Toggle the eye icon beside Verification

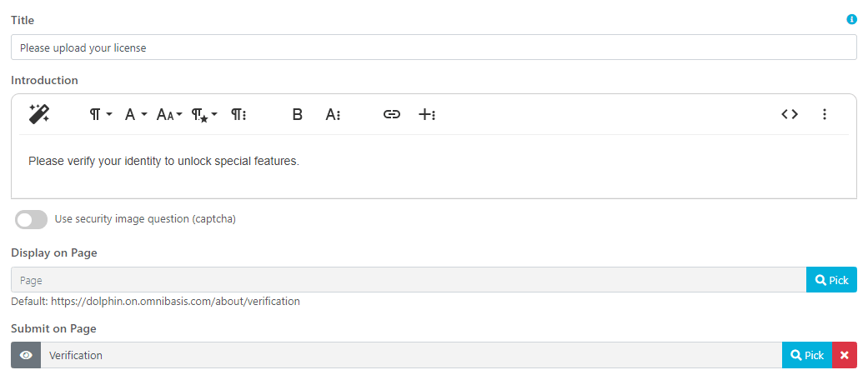(26, 355)
